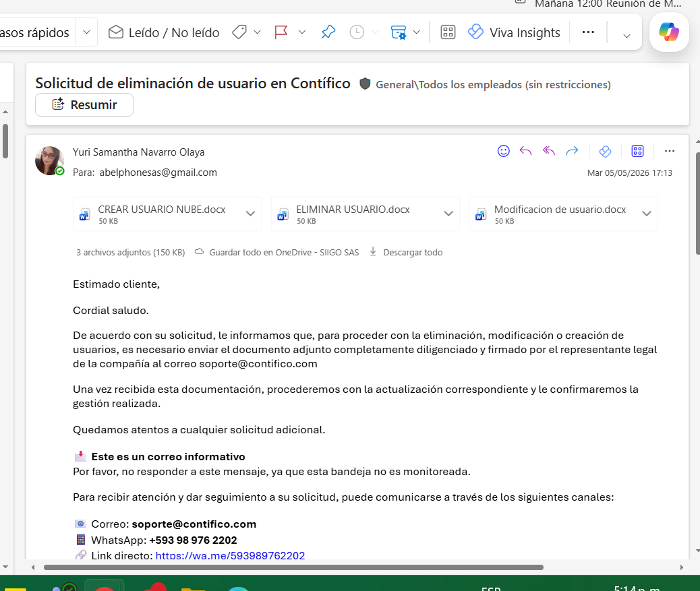Click Guardar todo en OneDrive - SIIGO SAS
The image size is (700, 591).
click(277, 253)
